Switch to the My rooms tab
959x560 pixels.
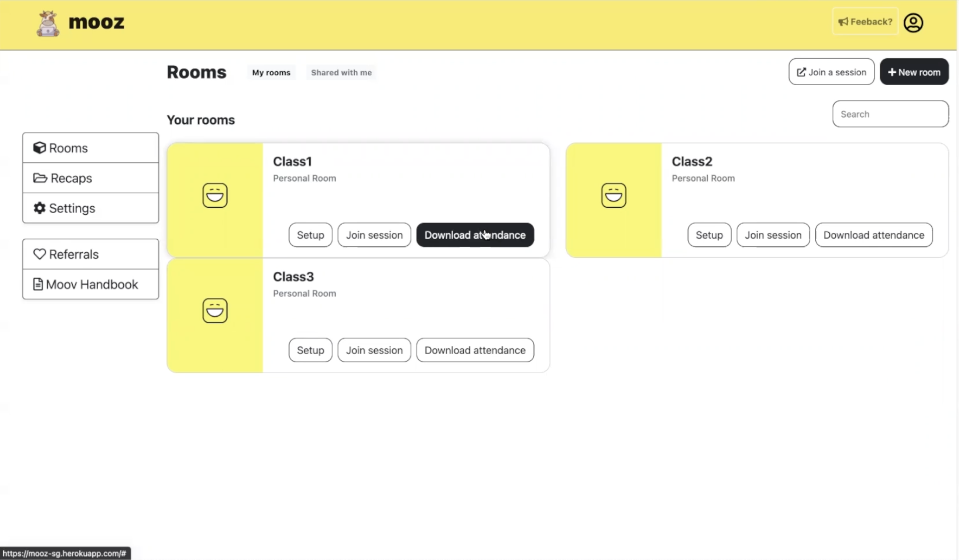[271, 73]
